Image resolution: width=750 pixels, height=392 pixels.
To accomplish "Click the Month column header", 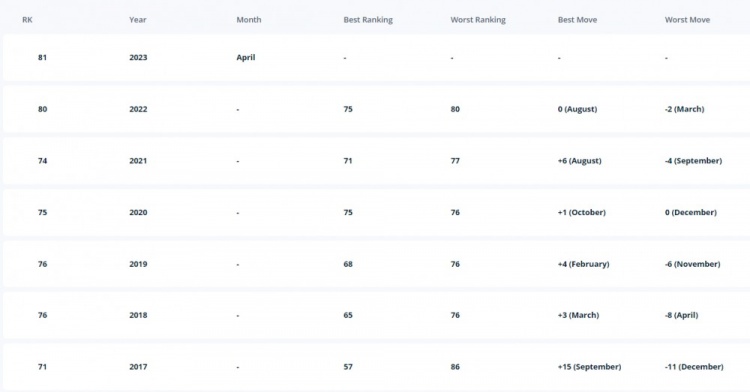I will 249,20.
